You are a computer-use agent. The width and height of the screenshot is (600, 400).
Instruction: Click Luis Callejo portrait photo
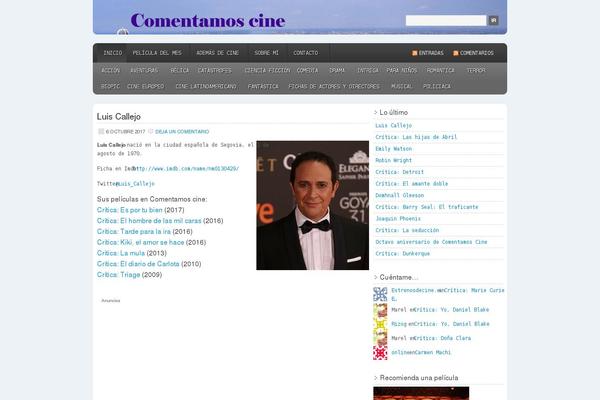(x=313, y=205)
